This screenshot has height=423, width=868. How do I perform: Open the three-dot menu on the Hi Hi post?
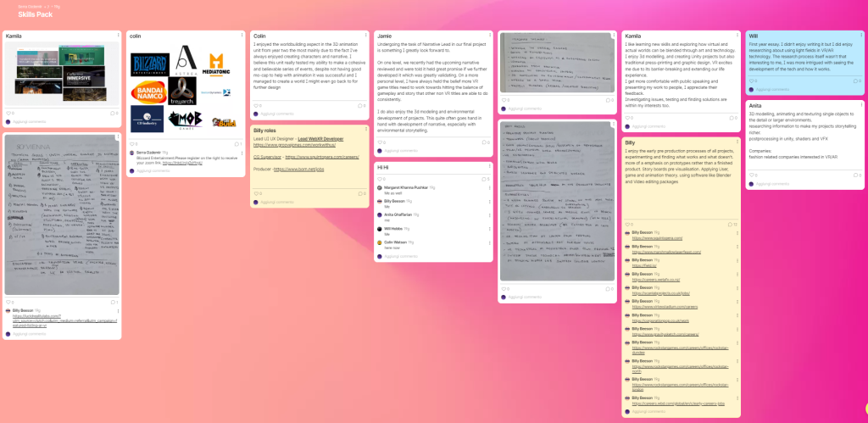click(490, 165)
